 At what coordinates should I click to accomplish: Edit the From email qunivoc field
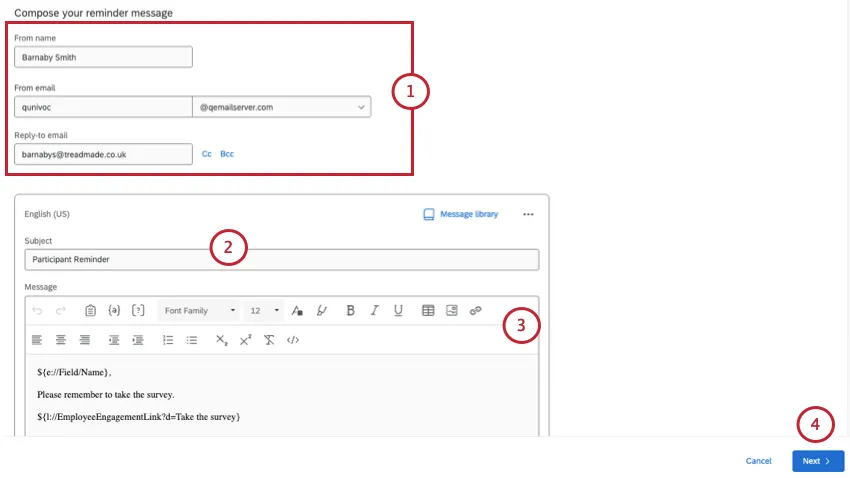click(104, 107)
